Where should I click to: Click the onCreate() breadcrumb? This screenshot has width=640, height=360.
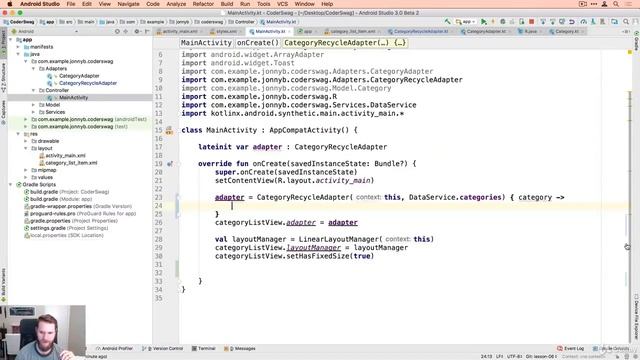(258, 43)
